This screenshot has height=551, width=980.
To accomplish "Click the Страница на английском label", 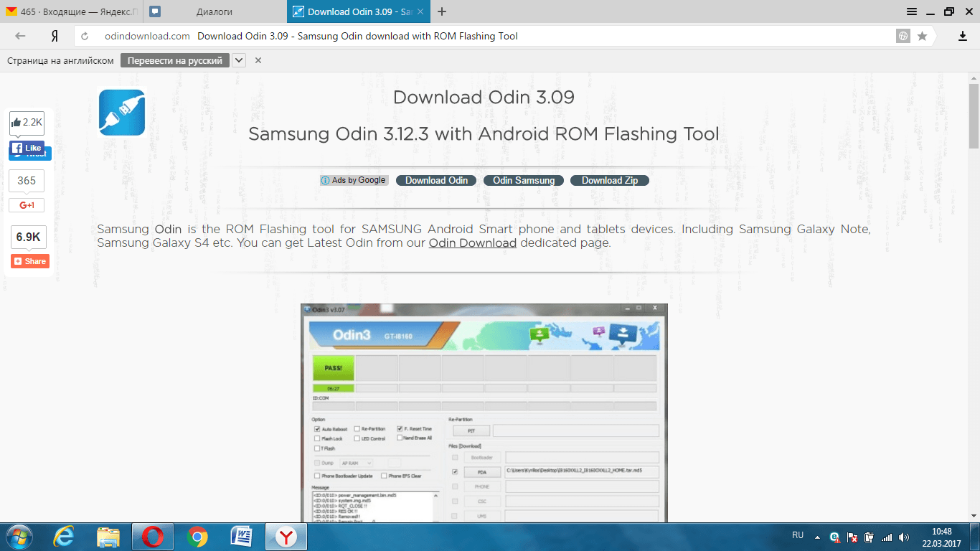I will pos(60,61).
